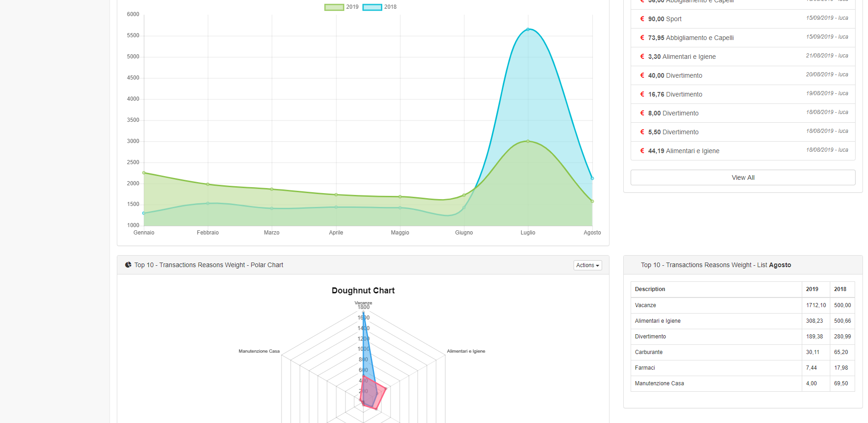Click the 280,99 value for Divertimento
Screen dimensions: 868x423
[x=842, y=337]
